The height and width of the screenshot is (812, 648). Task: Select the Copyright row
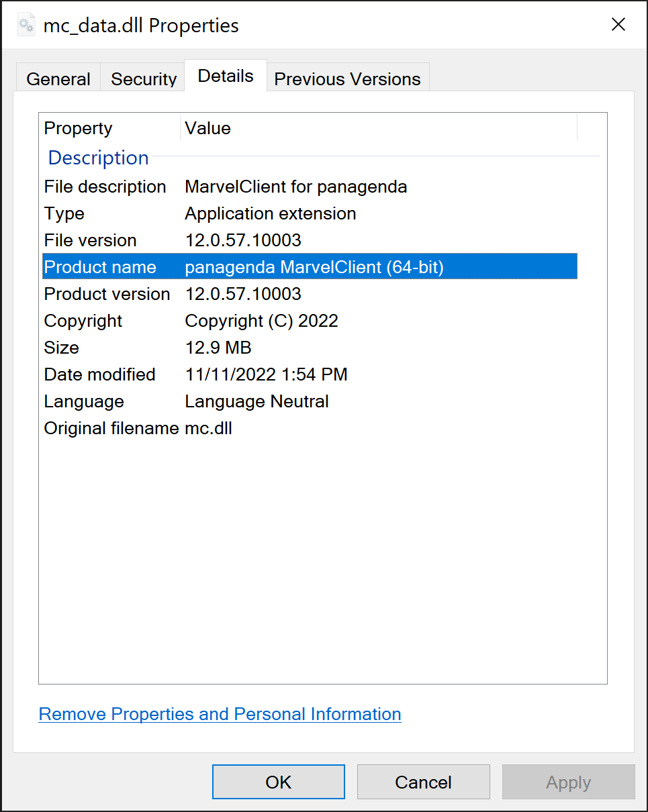(x=310, y=321)
